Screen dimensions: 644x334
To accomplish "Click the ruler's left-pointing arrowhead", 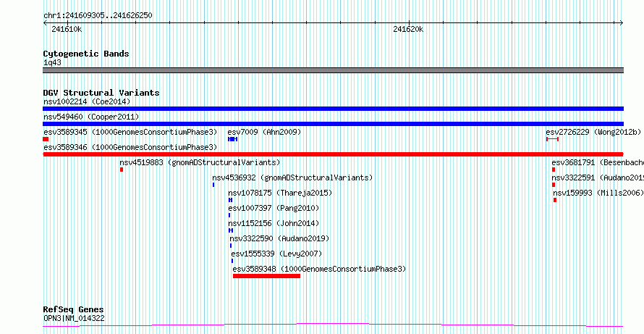I will (x=45, y=23).
